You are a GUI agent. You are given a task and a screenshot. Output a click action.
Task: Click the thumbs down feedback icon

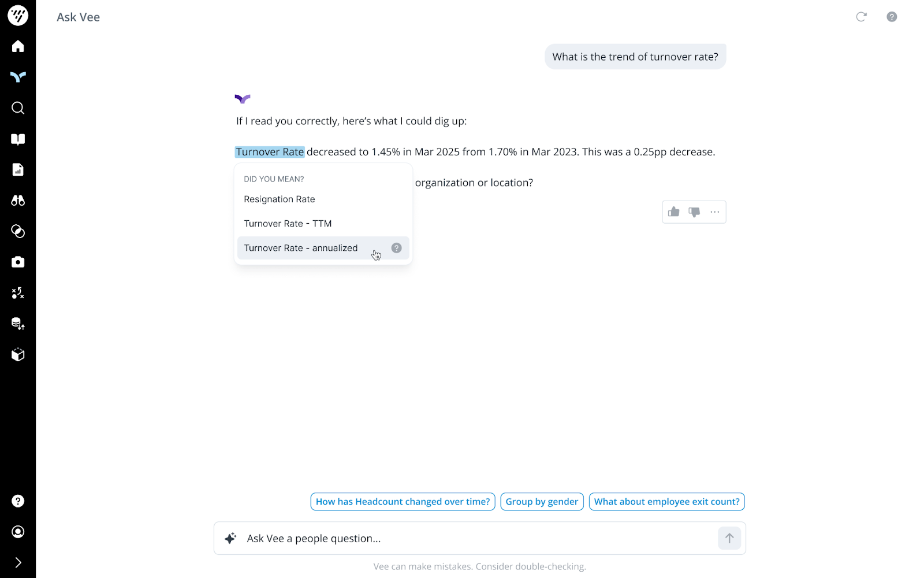pyautogui.click(x=694, y=212)
